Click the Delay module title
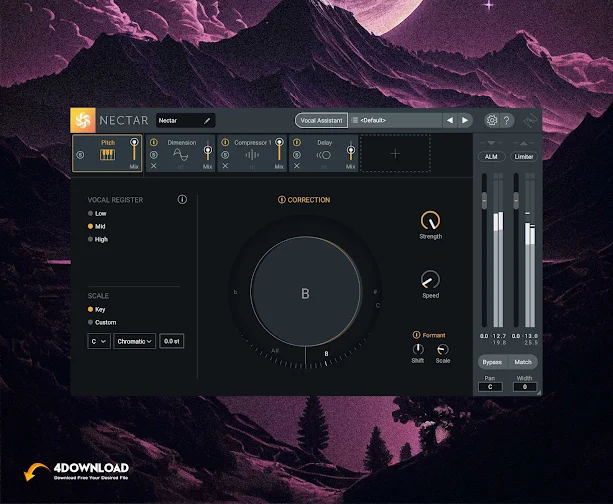Image resolution: width=613 pixels, height=504 pixels. 324,143
